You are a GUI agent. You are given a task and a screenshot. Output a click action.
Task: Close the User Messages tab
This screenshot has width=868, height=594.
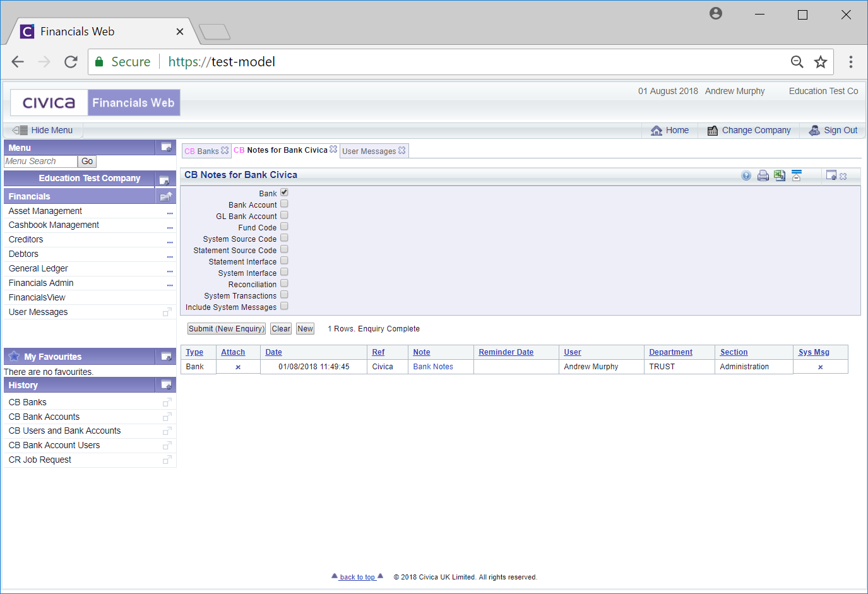(x=402, y=150)
